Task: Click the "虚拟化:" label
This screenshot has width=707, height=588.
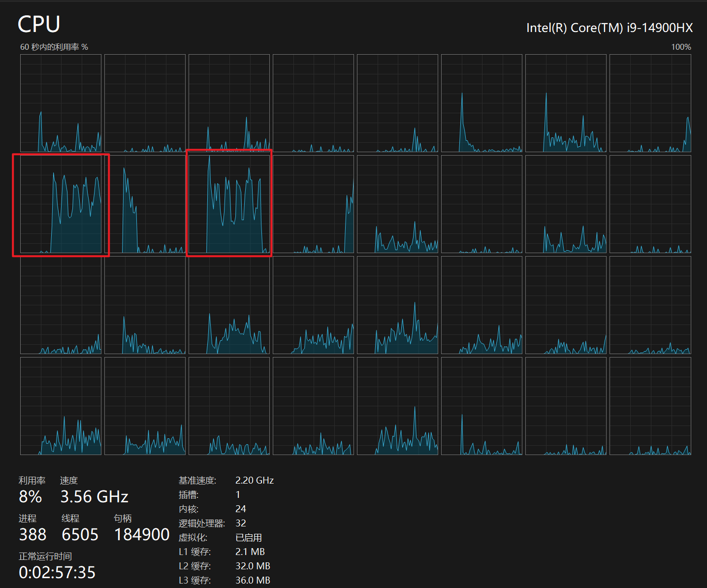Action: pyautogui.click(x=193, y=537)
